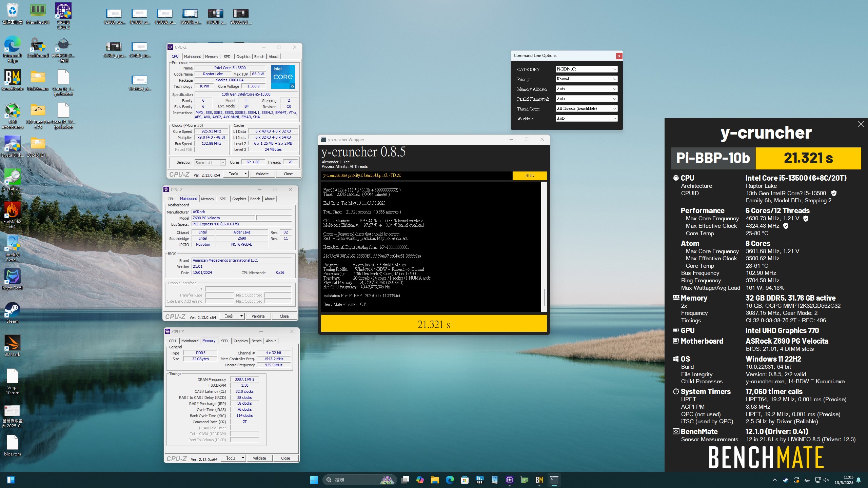This screenshot has width=868, height=488.
Task: Expand Tools arrow in top CPU-Z window
Action: (x=246, y=174)
